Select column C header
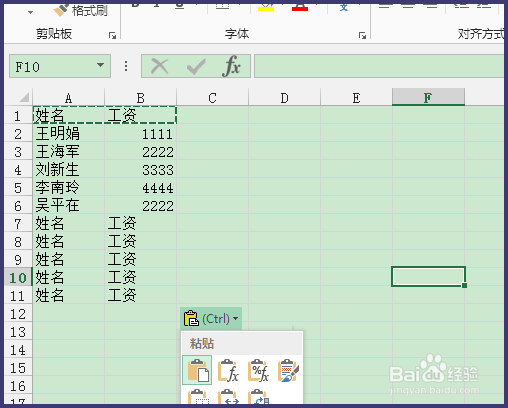 click(213, 98)
